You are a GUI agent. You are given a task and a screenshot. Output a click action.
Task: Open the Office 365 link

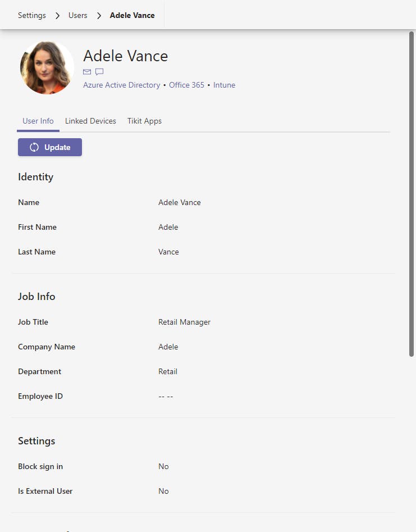(186, 85)
